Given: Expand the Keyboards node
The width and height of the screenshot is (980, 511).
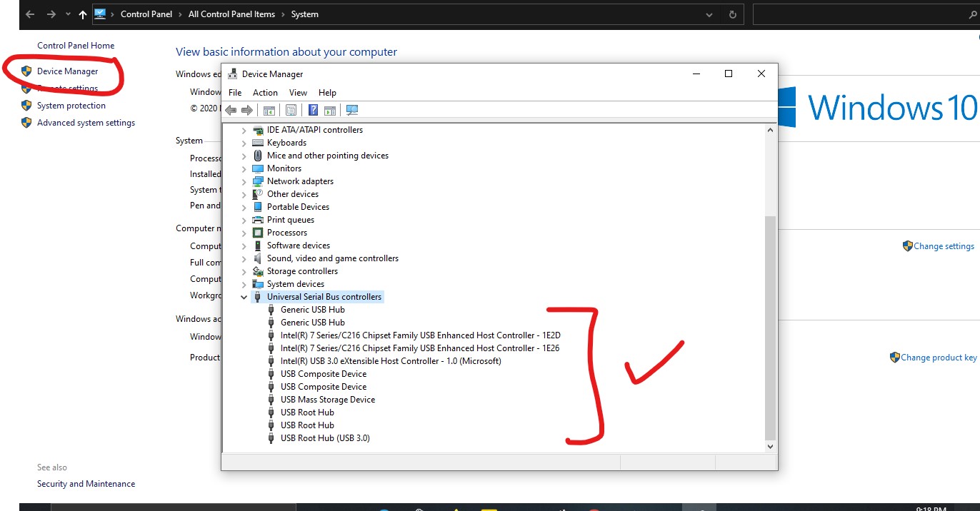Looking at the screenshot, I should 244,143.
